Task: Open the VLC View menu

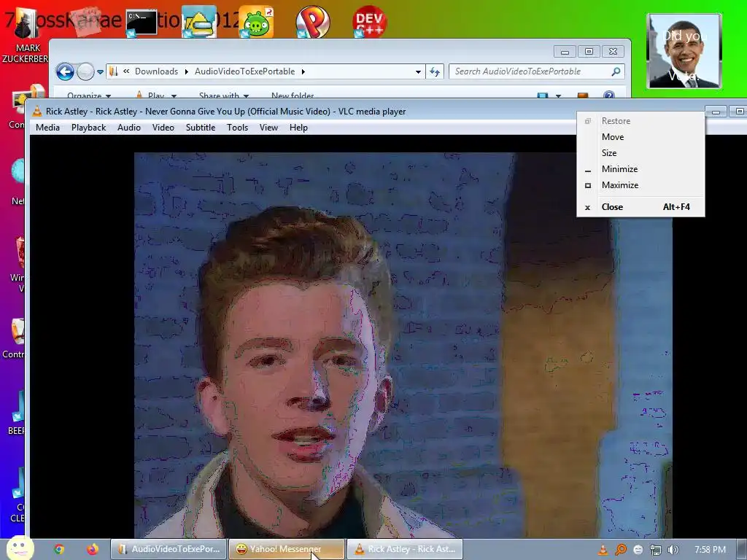Action: (x=268, y=128)
